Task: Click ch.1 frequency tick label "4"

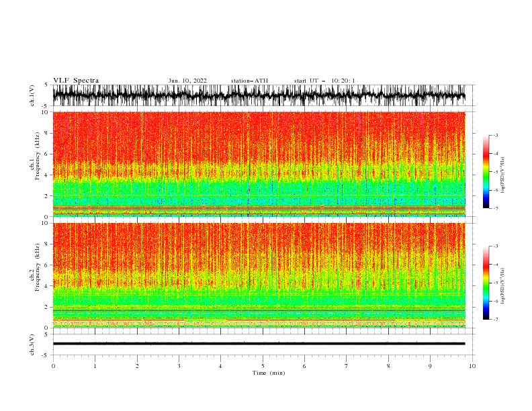Action: click(x=46, y=175)
